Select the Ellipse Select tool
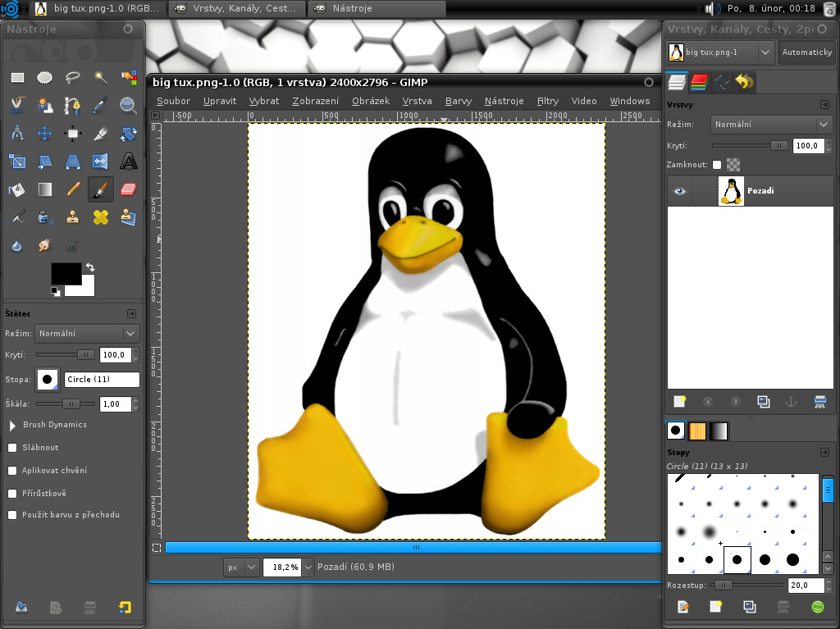 coord(44,78)
